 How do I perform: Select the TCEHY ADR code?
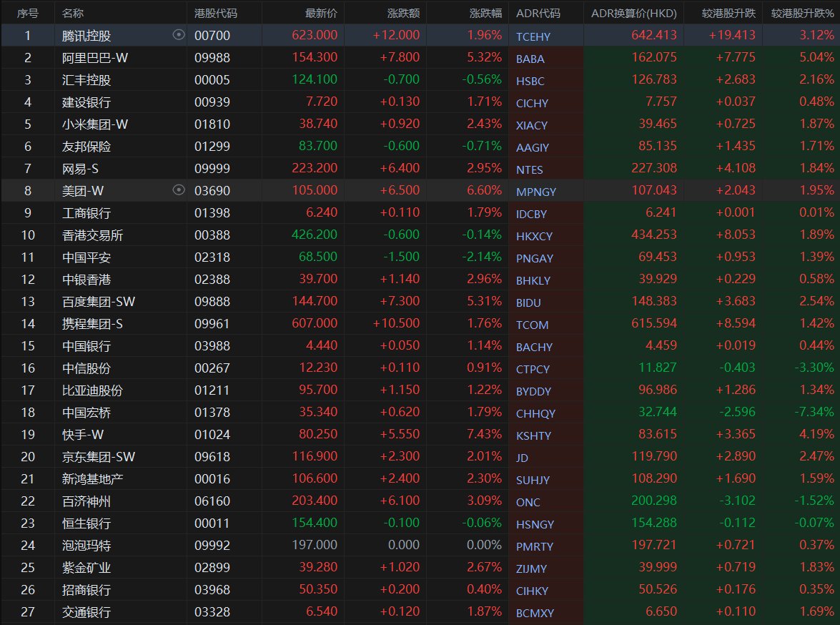tap(533, 36)
